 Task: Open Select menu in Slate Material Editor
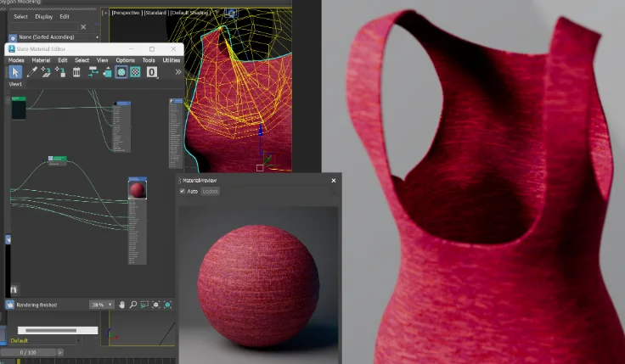pyautogui.click(x=82, y=60)
